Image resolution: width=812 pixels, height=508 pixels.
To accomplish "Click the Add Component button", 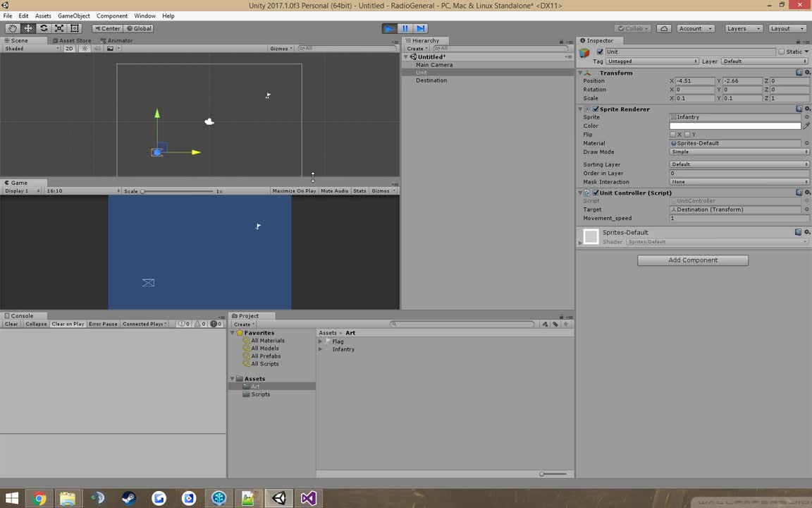I will (x=692, y=260).
